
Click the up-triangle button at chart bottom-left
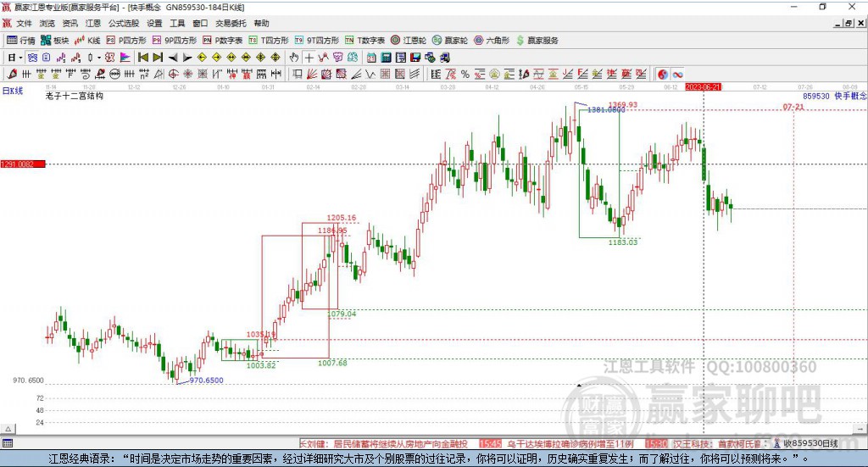coord(8,429)
